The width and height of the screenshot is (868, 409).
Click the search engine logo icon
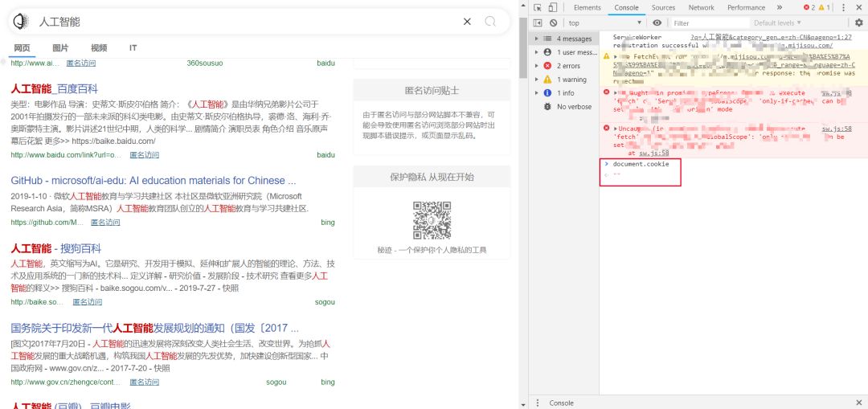[20, 22]
